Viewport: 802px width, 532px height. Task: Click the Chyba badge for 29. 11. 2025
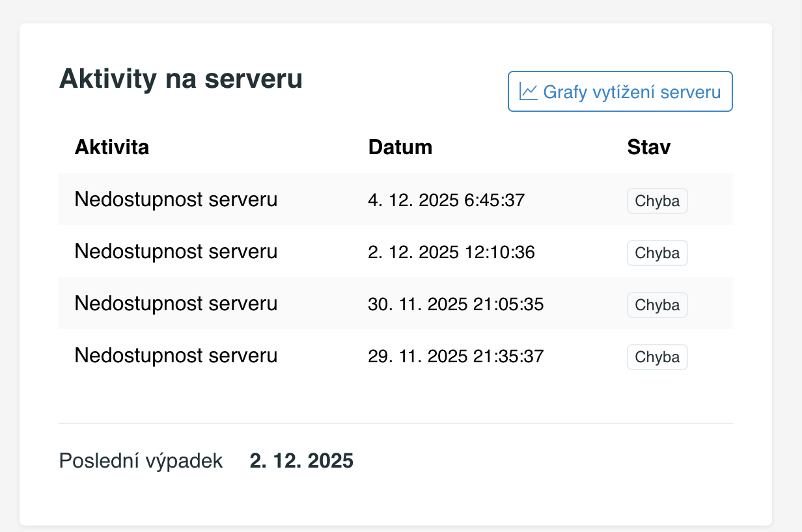(x=657, y=357)
